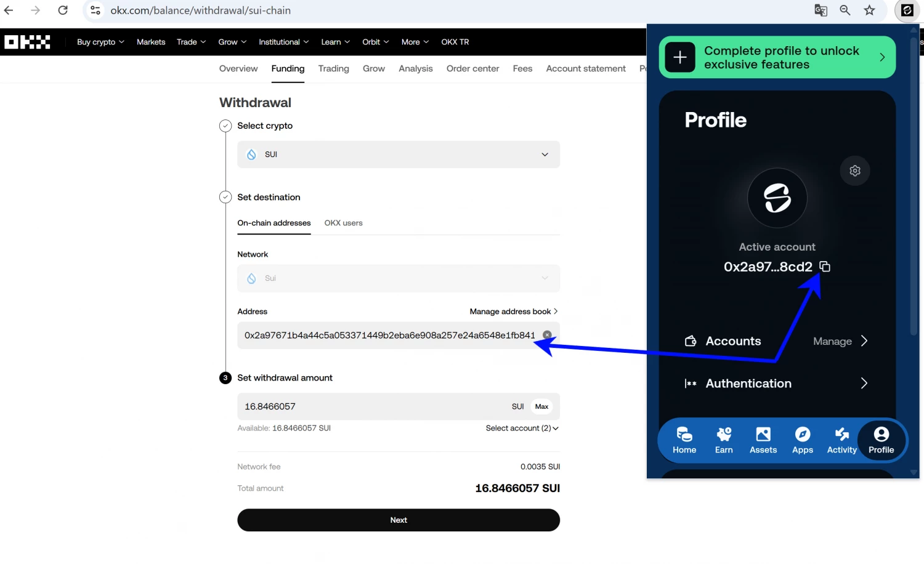924x564 pixels.
Task: Expand the Select account (2) dropdown
Action: pyautogui.click(x=522, y=428)
